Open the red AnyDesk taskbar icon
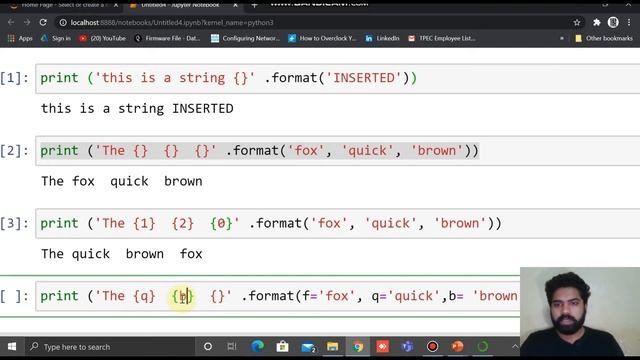The image size is (640, 360). pyautogui.click(x=382, y=347)
